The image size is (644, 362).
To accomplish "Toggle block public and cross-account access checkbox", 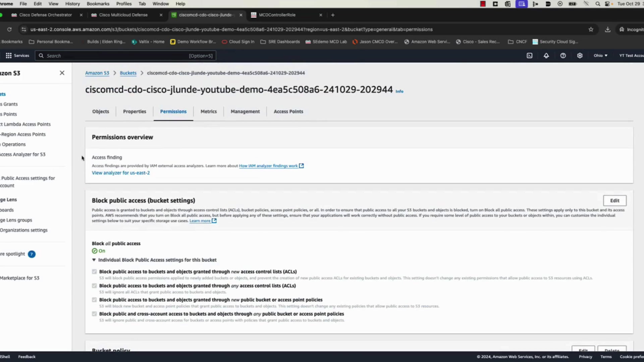I will tap(94, 314).
